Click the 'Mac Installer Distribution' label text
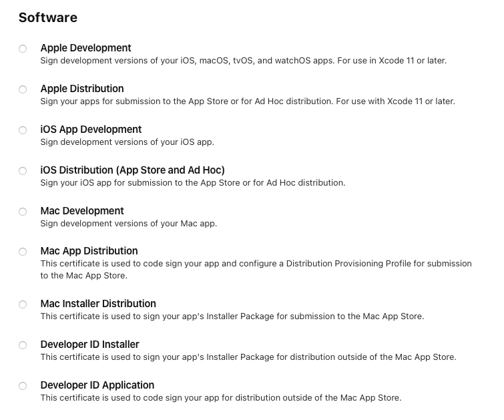This screenshot has height=420, width=504. pos(98,304)
